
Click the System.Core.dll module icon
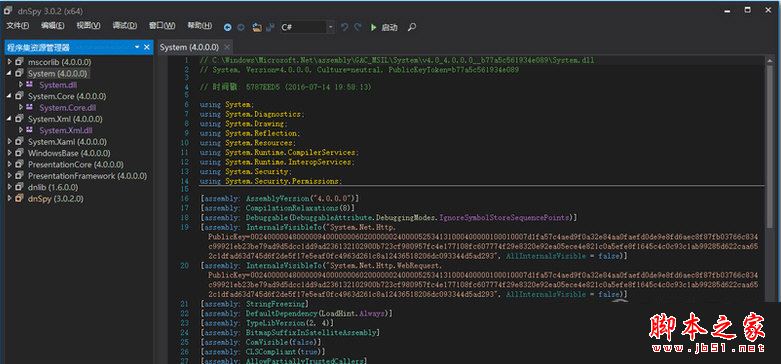[30, 107]
